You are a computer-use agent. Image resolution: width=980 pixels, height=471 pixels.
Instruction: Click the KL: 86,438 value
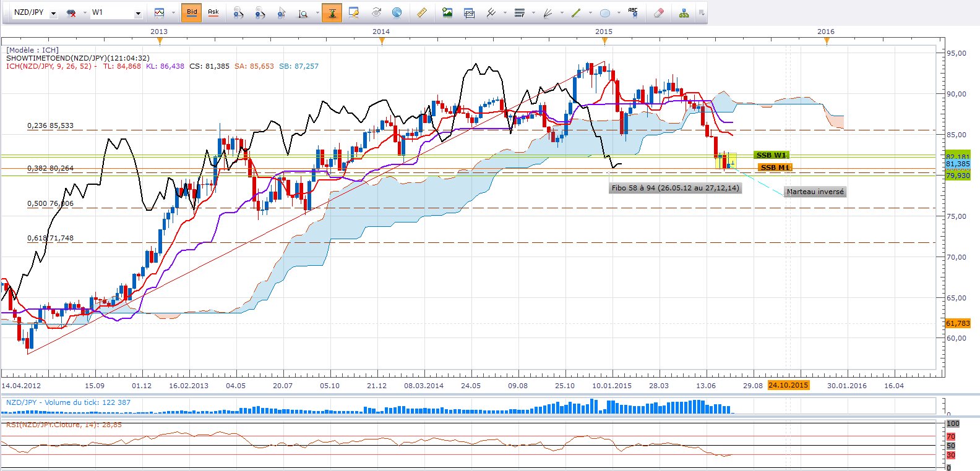tap(165, 66)
